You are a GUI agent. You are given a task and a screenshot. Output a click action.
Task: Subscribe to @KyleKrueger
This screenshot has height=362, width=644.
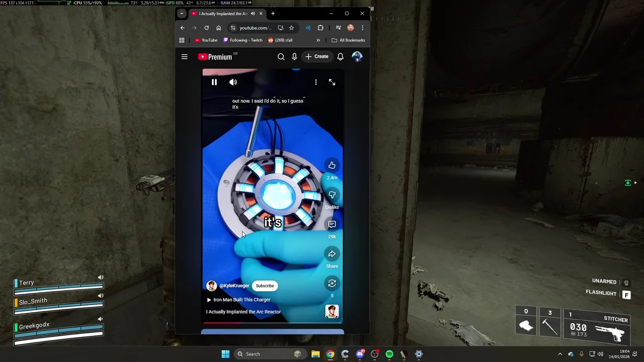(x=265, y=286)
